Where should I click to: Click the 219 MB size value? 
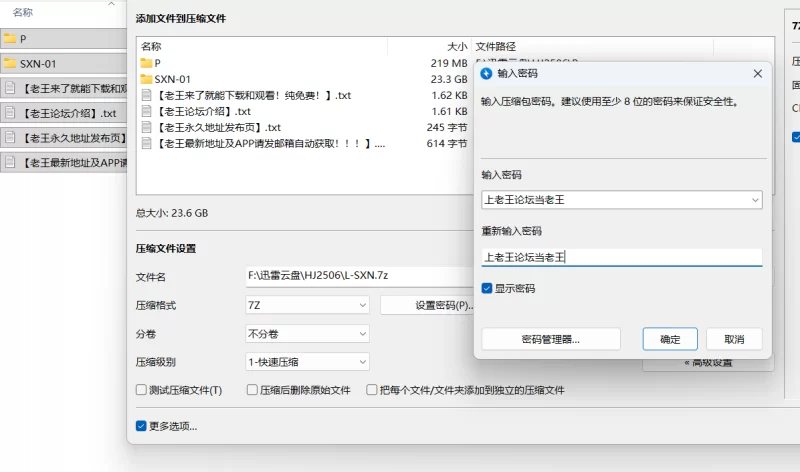[449, 63]
